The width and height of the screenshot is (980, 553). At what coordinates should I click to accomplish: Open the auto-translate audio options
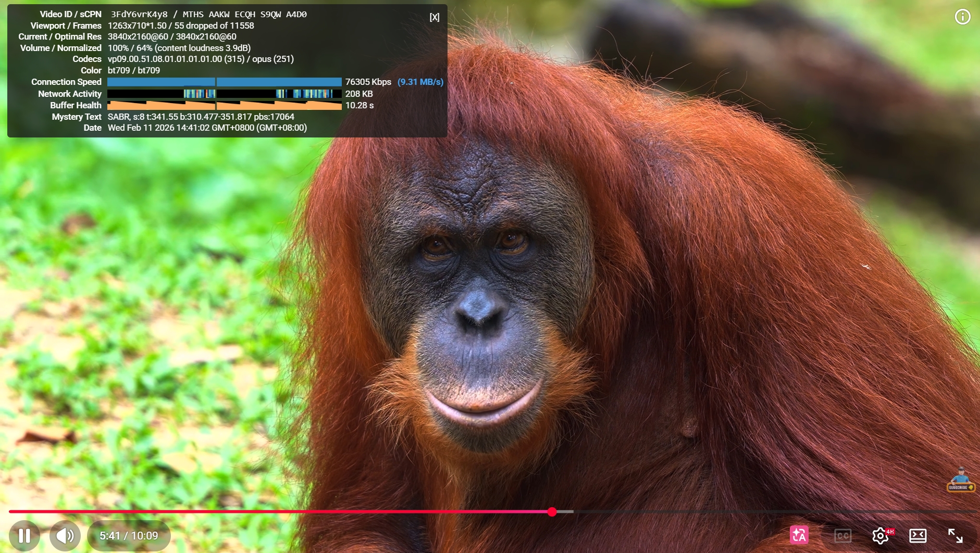(799, 535)
